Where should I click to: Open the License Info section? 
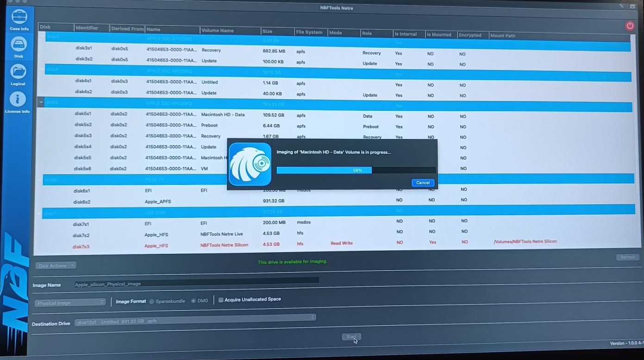click(18, 102)
